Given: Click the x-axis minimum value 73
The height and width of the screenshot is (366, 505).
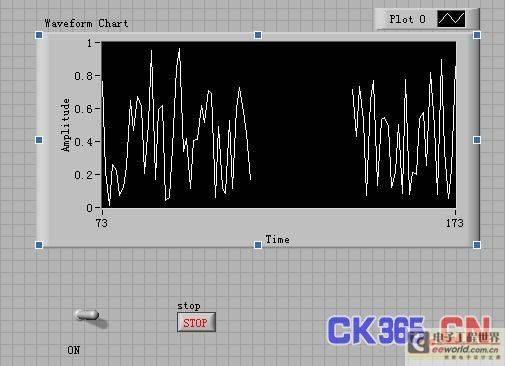Looking at the screenshot, I should [x=102, y=223].
